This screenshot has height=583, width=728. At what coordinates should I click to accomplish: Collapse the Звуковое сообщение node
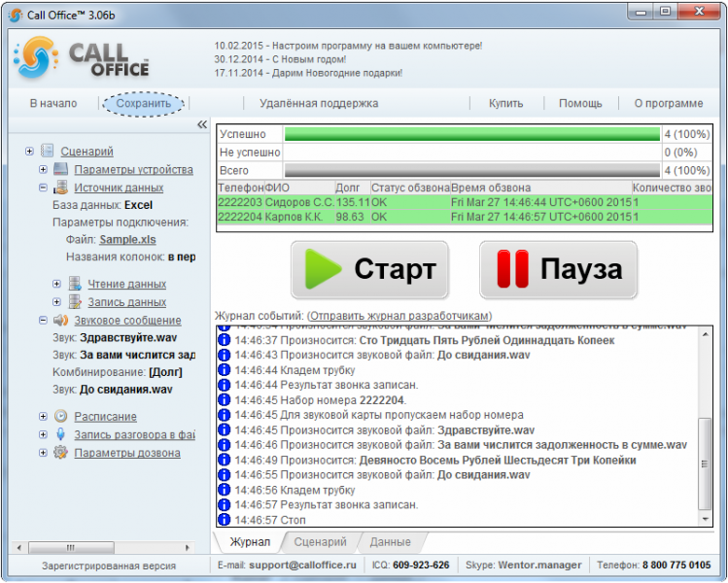(43, 321)
